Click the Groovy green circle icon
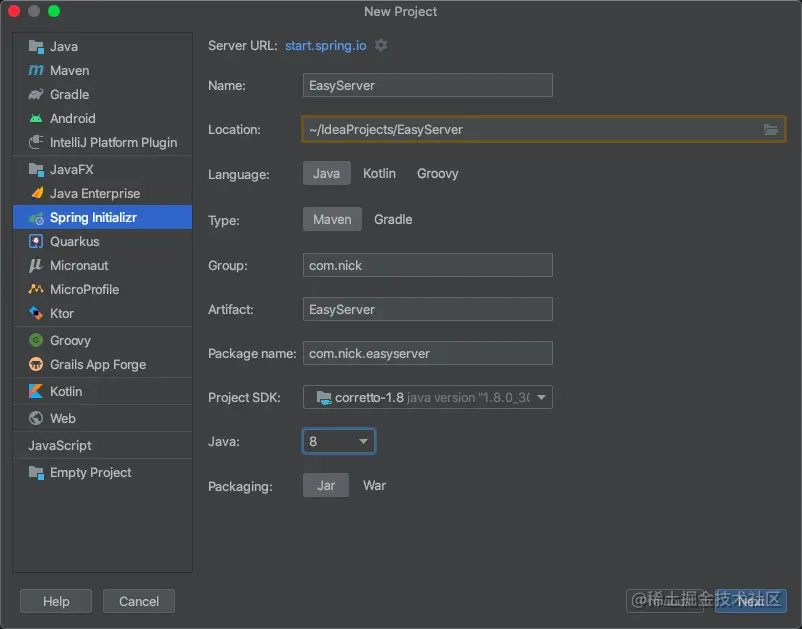The image size is (802, 629). click(36, 340)
